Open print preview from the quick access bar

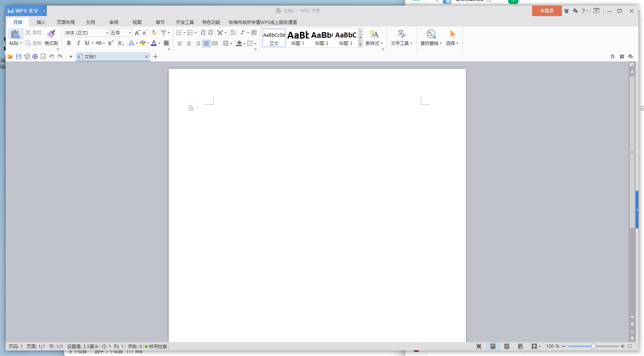43,57
